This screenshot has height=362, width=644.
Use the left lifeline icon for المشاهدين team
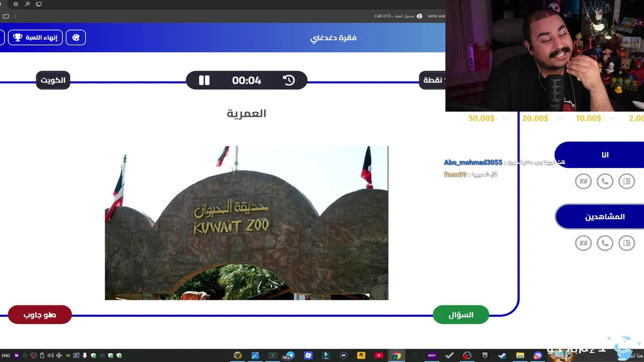point(583,243)
